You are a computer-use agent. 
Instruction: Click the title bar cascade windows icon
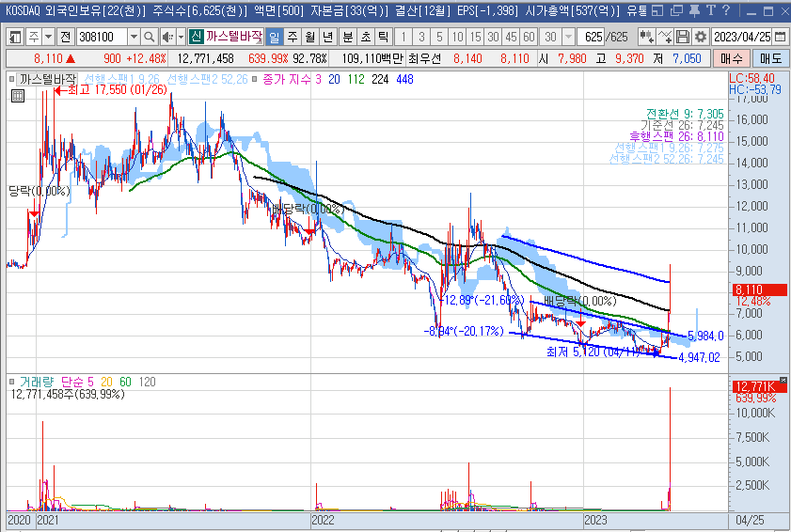click(676, 10)
